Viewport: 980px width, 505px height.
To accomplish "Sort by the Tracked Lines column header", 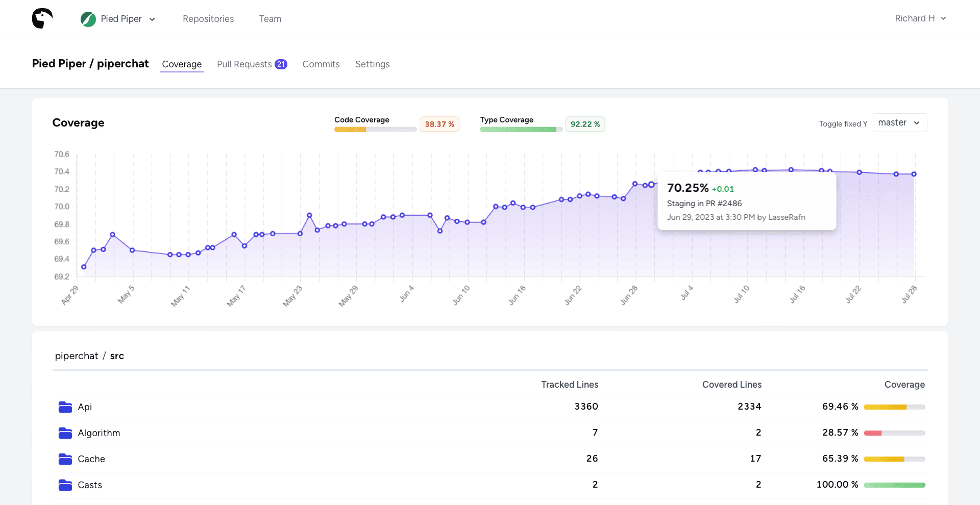I will 569,384.
